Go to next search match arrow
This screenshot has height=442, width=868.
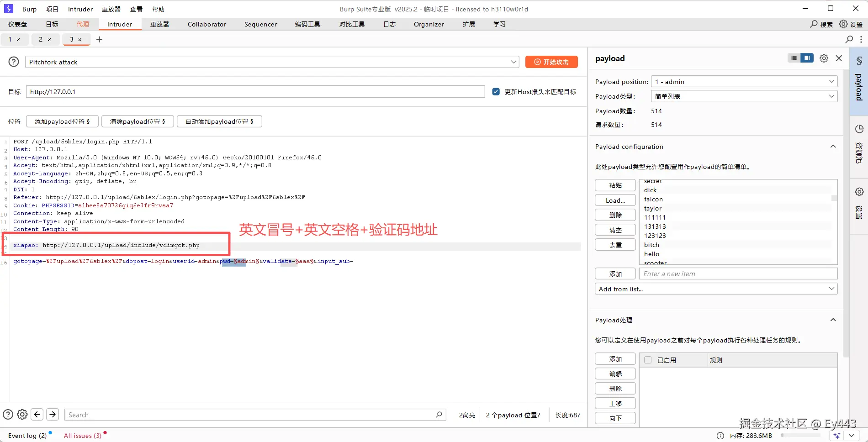point(53,415)
